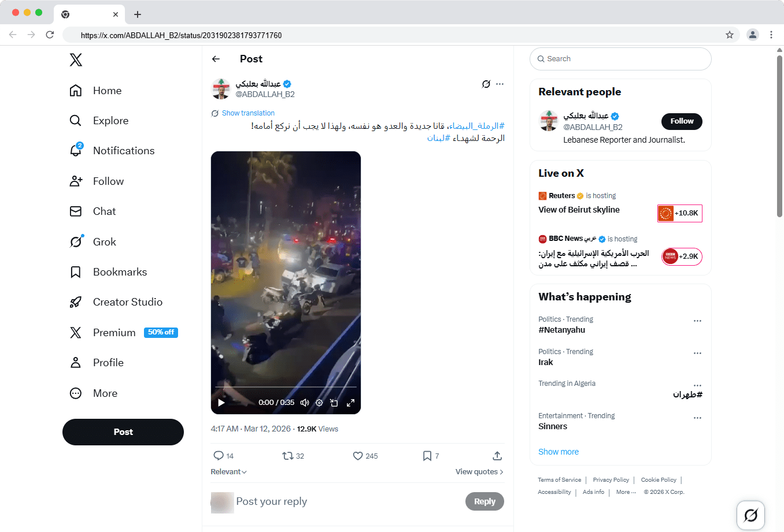
Task: Like the post with heart icon
Action: [x=358, y=456]
